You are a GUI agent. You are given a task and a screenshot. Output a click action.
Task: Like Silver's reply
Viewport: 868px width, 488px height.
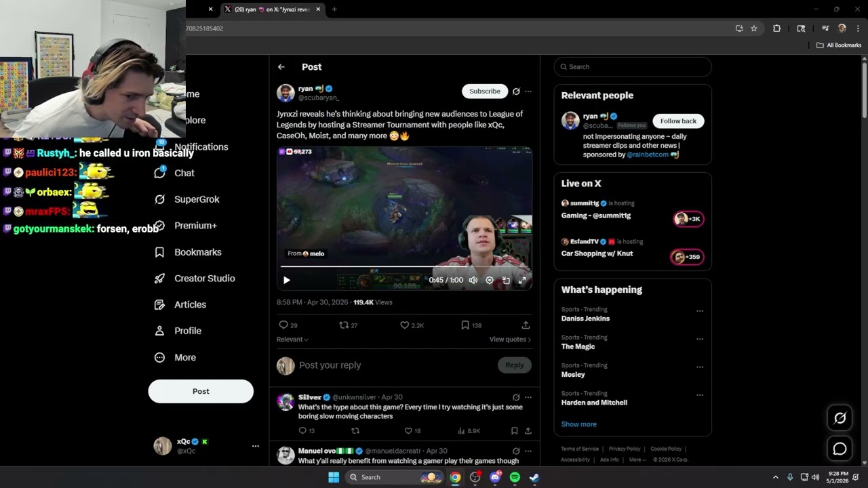pyautogui.click(x=408, y=430)
